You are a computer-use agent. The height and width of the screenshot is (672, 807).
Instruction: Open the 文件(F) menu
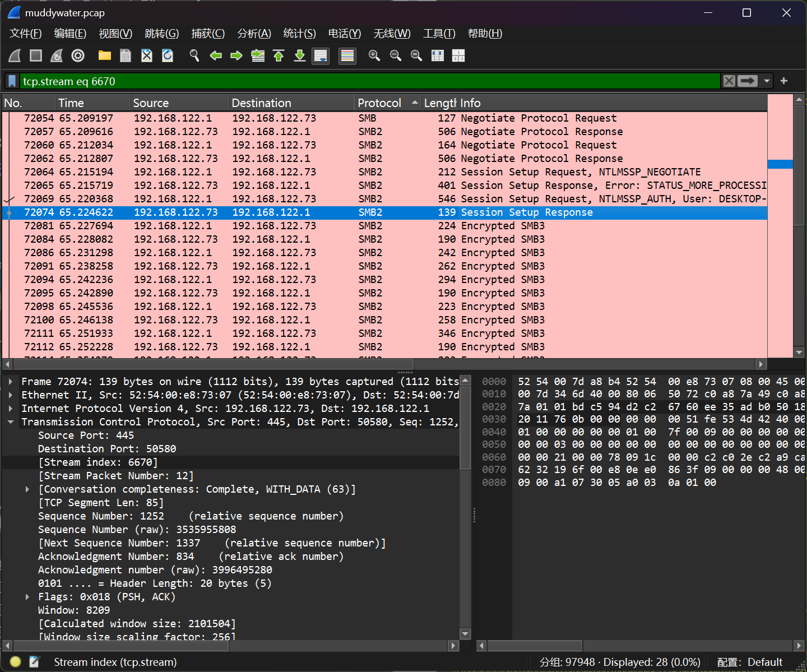[26, 34]
